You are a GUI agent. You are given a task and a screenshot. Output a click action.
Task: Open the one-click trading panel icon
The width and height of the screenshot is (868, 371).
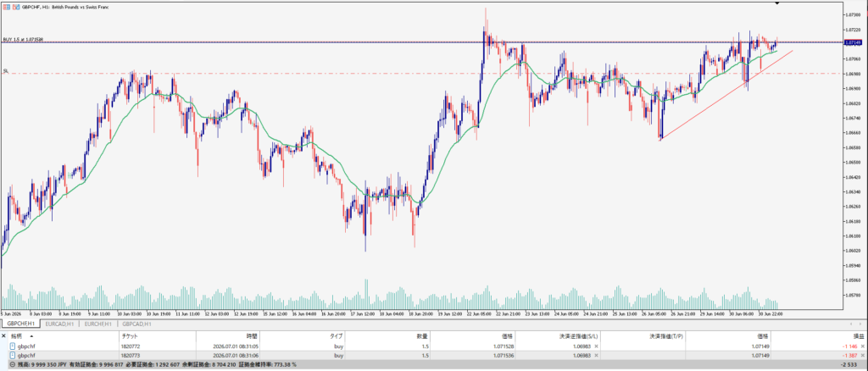[5, 6]
